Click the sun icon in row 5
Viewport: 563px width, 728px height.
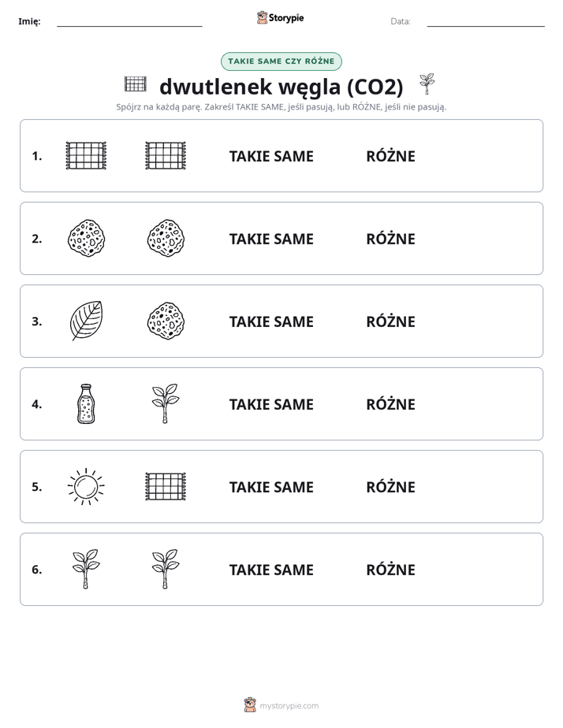[x=86, y=486]
